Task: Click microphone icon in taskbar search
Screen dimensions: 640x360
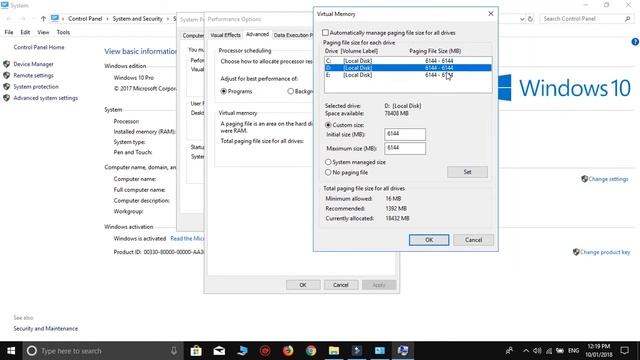Action: click(174, 351)
